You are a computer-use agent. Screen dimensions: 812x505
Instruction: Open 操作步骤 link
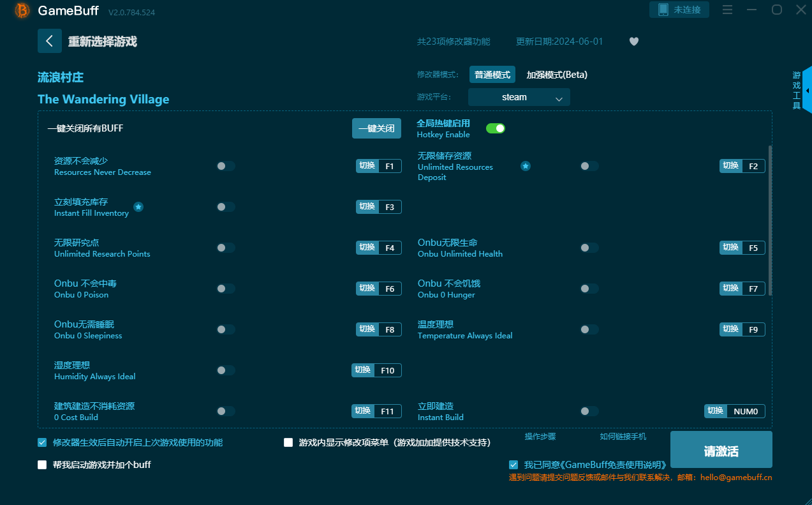(x=540, y=437)
